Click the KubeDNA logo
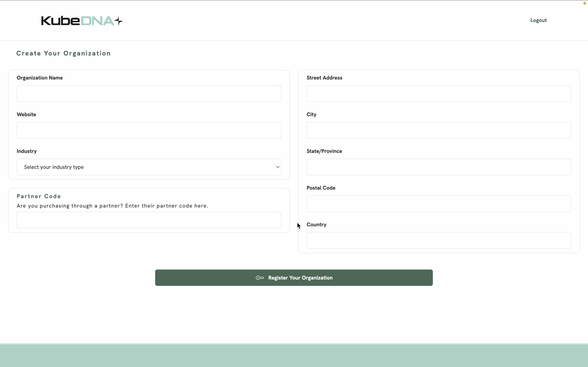588x367 pixels. [x=82, y=21]
